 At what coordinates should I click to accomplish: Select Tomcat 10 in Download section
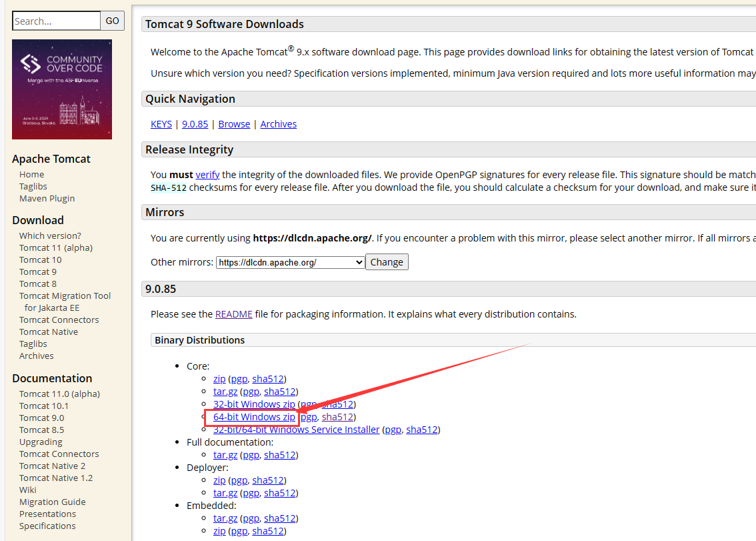(41, 259)
